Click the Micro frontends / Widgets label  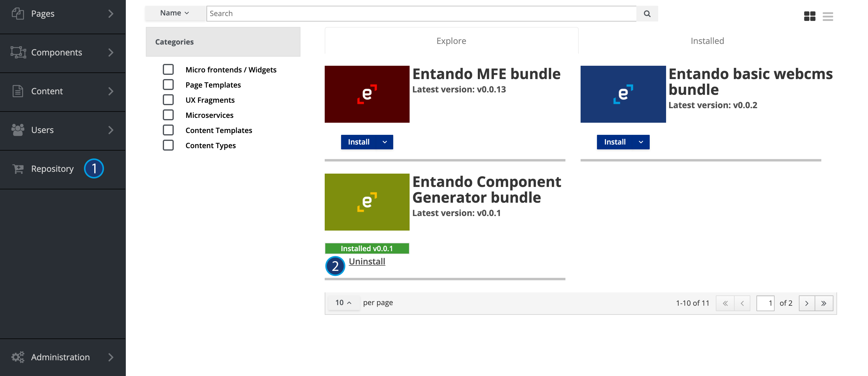(x=231, y=70)
